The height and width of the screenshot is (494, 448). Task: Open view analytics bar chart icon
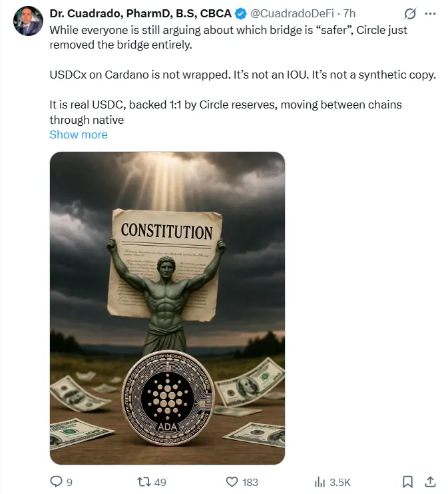(x=320, y=482)
